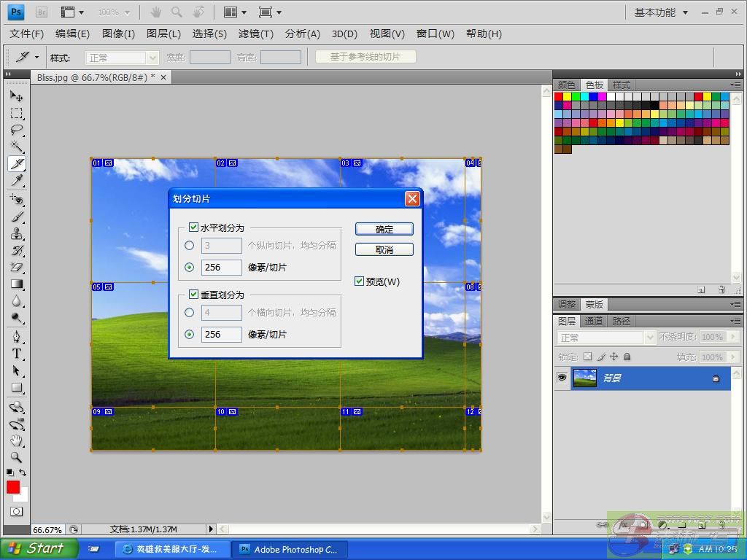This screenshot has height=560, width=747.
Task: Switch to the 蒙版 masks tab
Action: pos(594,304)
